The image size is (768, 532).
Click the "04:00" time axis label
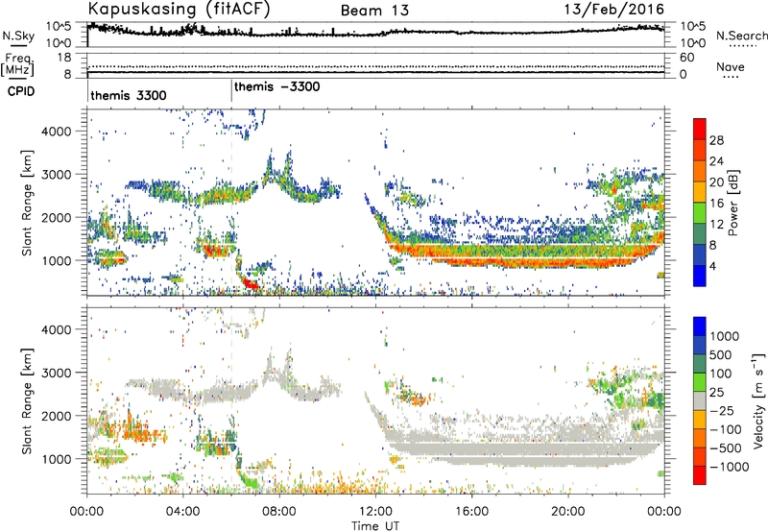pyautogui.click(x=183, y=512)
